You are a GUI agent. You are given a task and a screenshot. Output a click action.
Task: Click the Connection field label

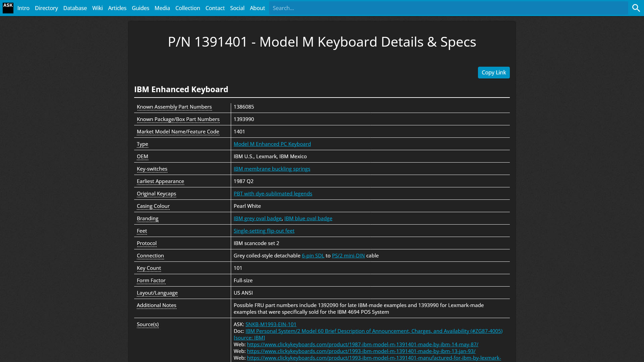click(x=150, y=255)
